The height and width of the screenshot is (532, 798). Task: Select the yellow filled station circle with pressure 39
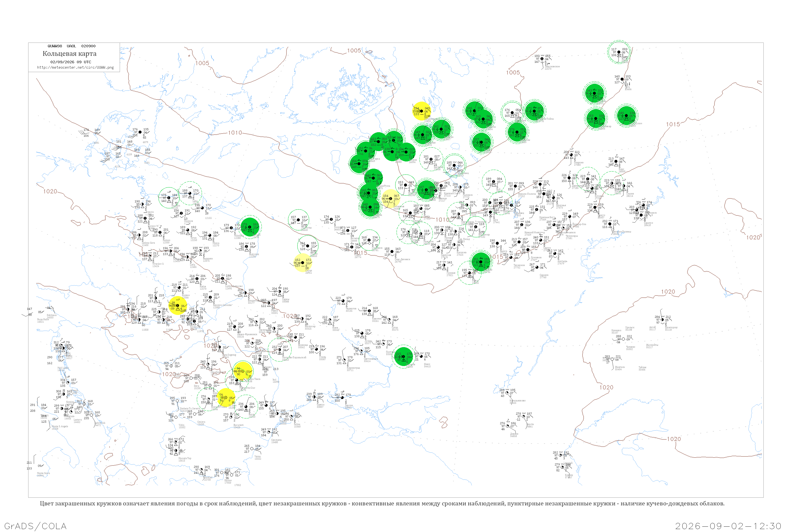[x=178, y=306]
